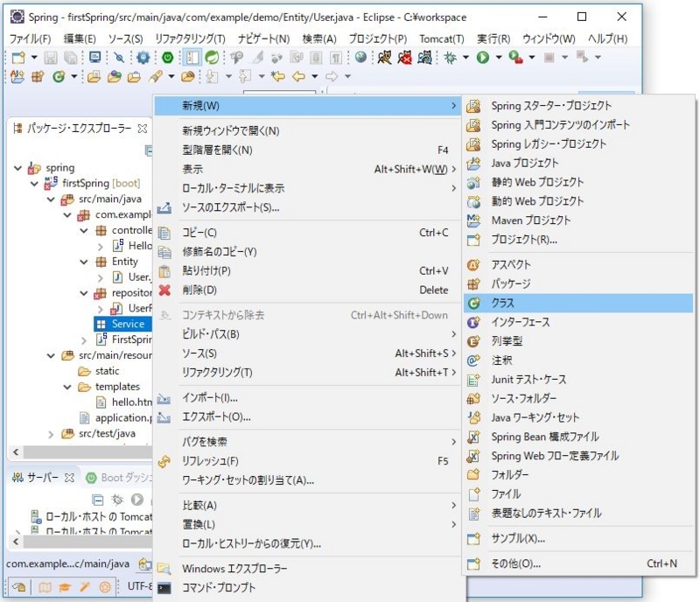Click the terminal icon beside コマンド・プロンプト
Screen dimensions: 700x602
(164, 588)
